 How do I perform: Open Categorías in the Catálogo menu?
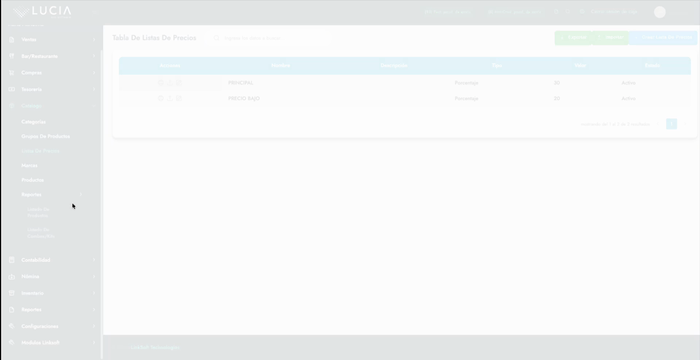coord(33,121)
